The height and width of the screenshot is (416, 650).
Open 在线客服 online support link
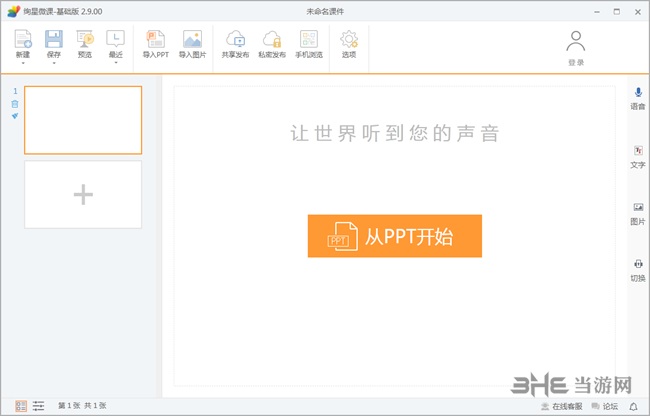pos(562,406)
